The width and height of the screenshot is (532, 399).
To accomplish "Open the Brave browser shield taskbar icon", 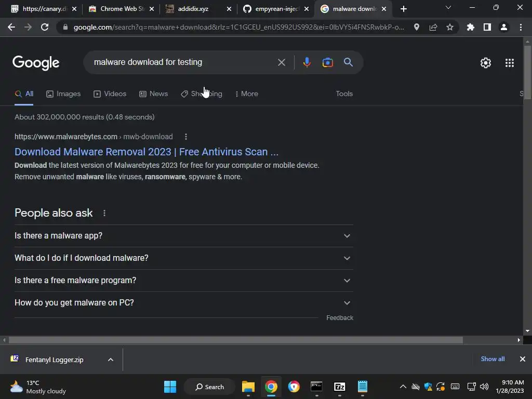I will click(x=294, y=387).
